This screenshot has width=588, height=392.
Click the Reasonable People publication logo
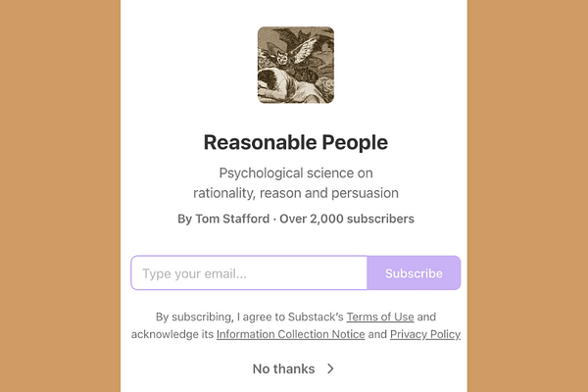295,65
